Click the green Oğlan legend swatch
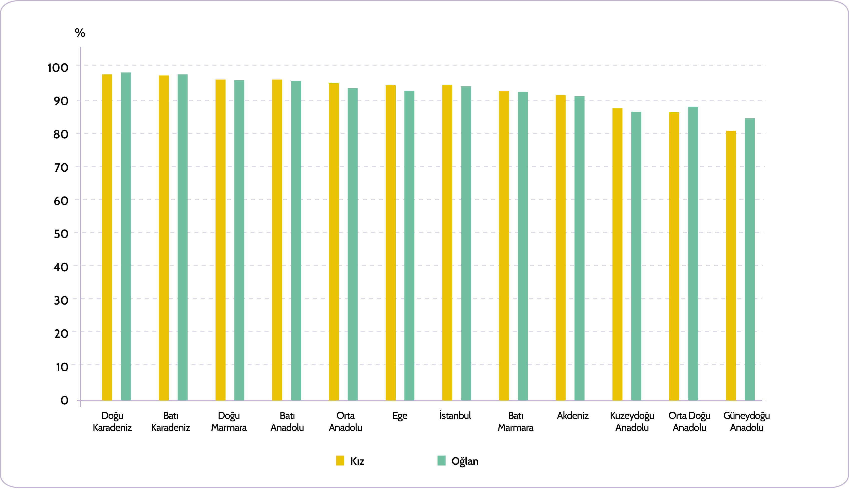 click(x=441, y=460)
